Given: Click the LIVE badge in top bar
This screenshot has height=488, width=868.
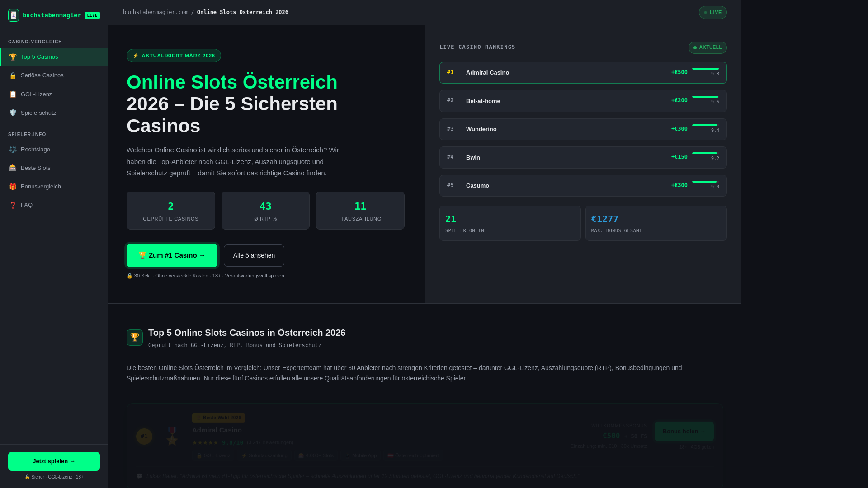Looking at the screenshot, I should pos(712,13).
